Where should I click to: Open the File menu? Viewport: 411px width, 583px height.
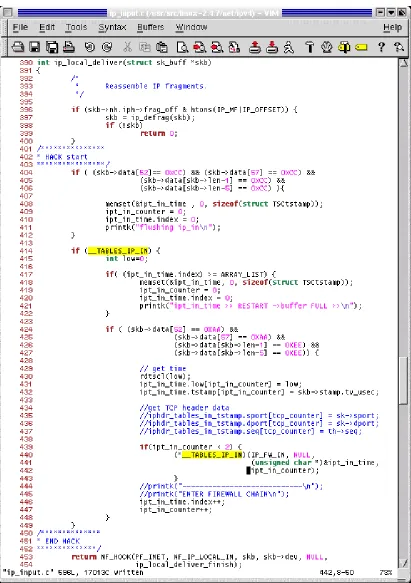pyautogui.click(x=20, y=28)
